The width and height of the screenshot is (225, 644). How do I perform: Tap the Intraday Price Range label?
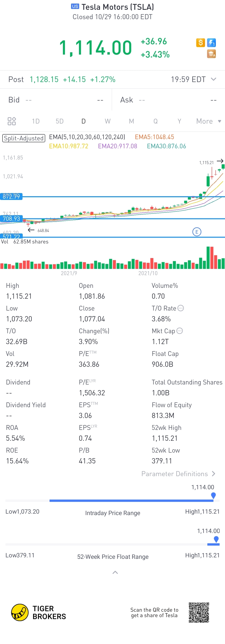coord(113,513)
